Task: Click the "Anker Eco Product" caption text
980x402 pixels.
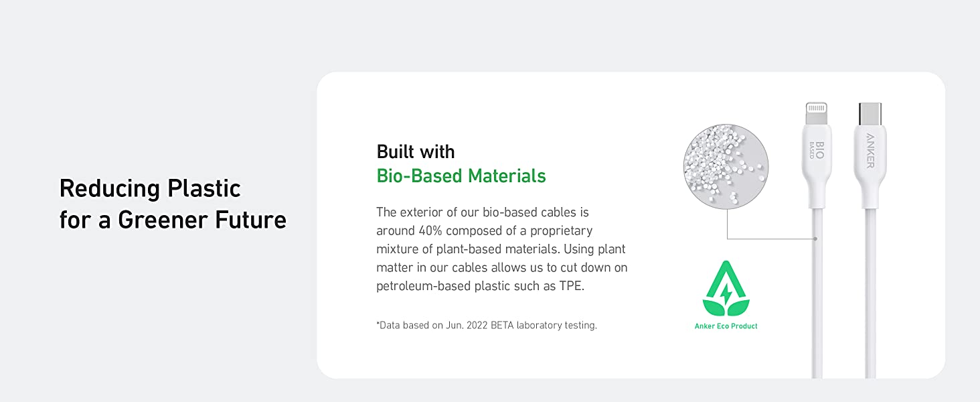Action: 726,326
